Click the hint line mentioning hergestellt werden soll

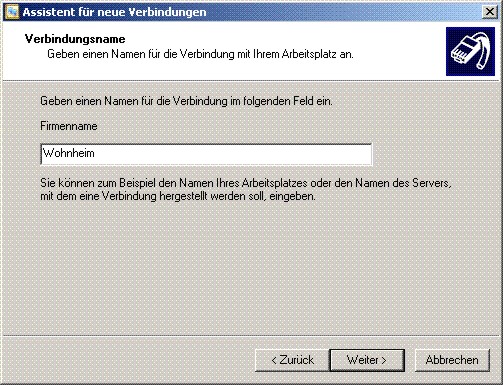(x=178, y=196)
